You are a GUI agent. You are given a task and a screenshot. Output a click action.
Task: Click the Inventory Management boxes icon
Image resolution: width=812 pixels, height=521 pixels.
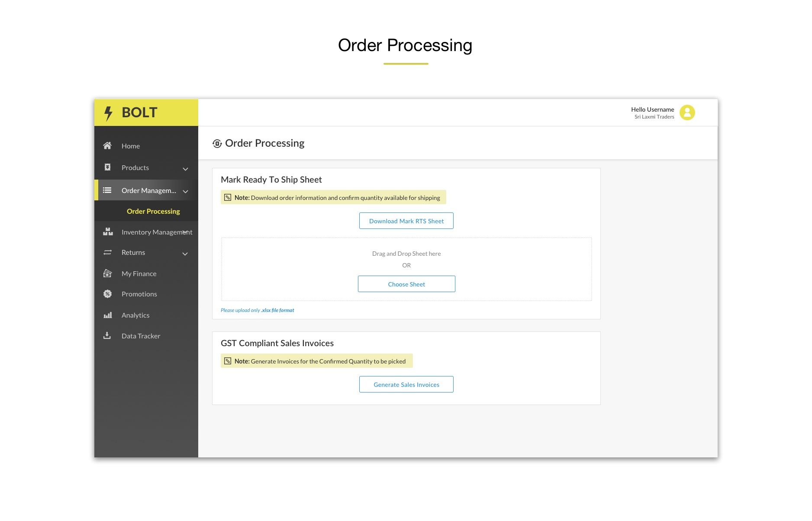coord(108,232)
